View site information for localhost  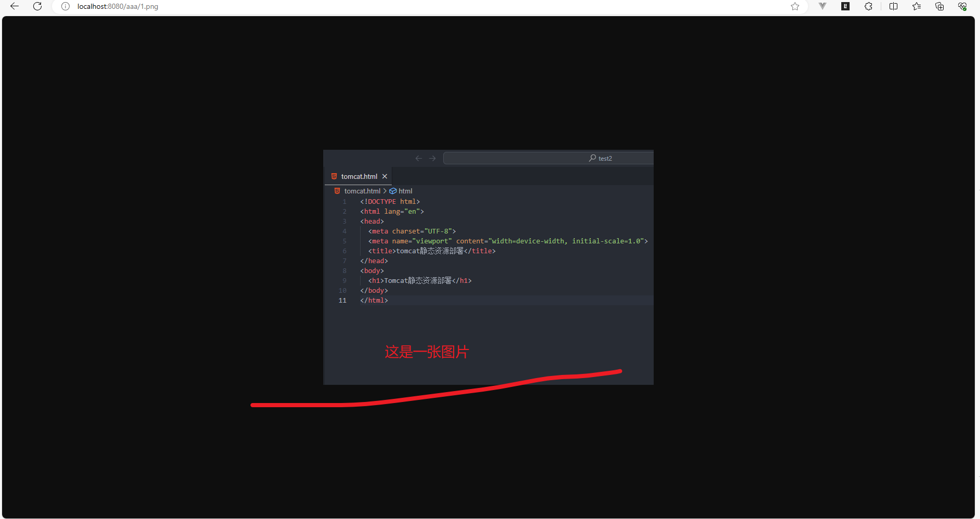pos(65,6)
